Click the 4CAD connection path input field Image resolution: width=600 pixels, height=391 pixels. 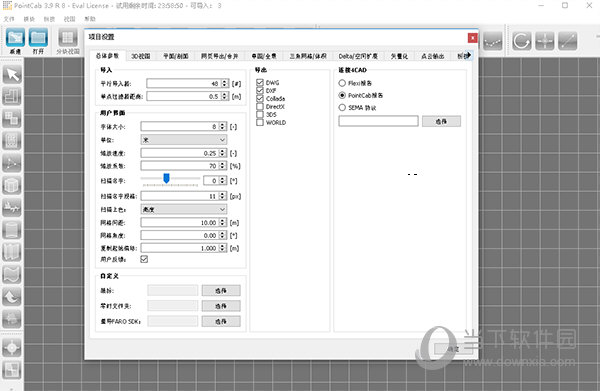point(378,121)
